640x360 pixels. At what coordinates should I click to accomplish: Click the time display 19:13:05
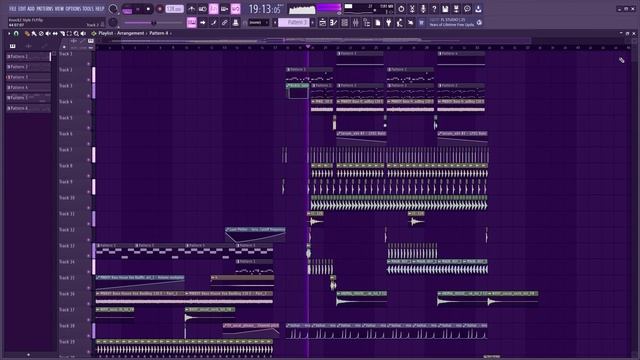264,9
